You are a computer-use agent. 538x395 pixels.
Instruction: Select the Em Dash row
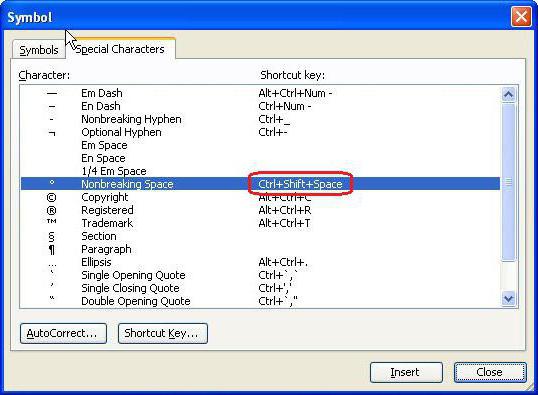pyautogui.click(x=260, y=93)
